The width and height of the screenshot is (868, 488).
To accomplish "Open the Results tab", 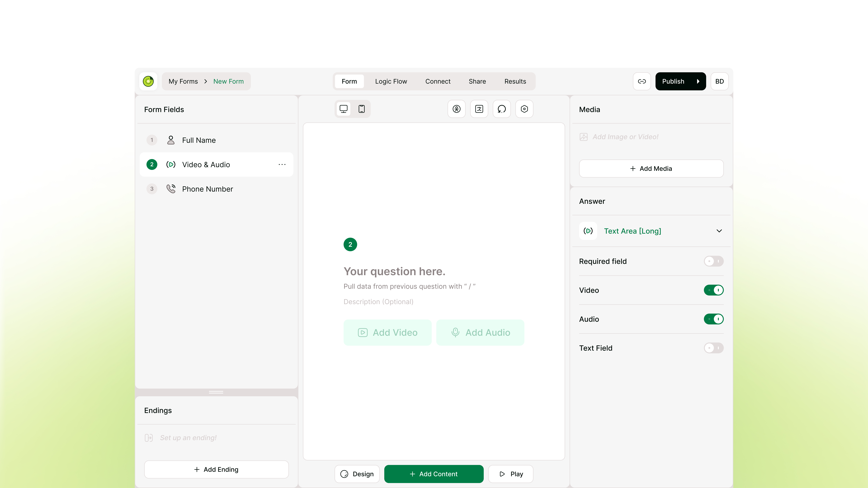I will [x=515, y=81].
